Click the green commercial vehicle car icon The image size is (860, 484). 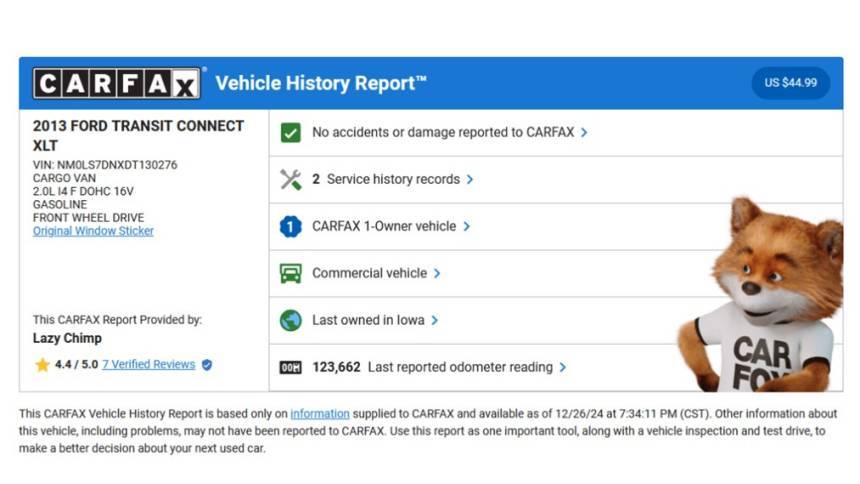pos(291,273)
